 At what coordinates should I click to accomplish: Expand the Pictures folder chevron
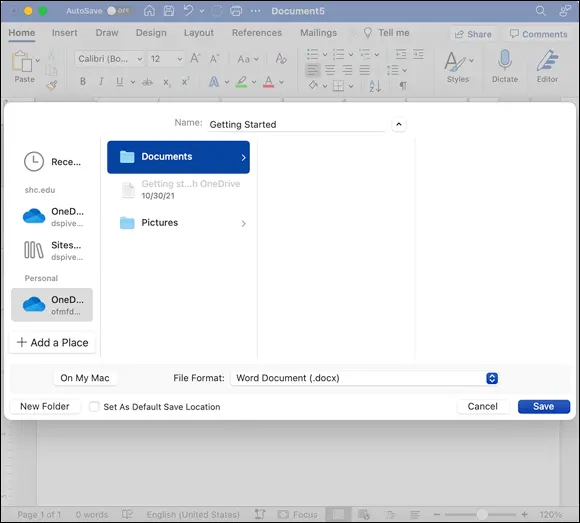(243, 223)
